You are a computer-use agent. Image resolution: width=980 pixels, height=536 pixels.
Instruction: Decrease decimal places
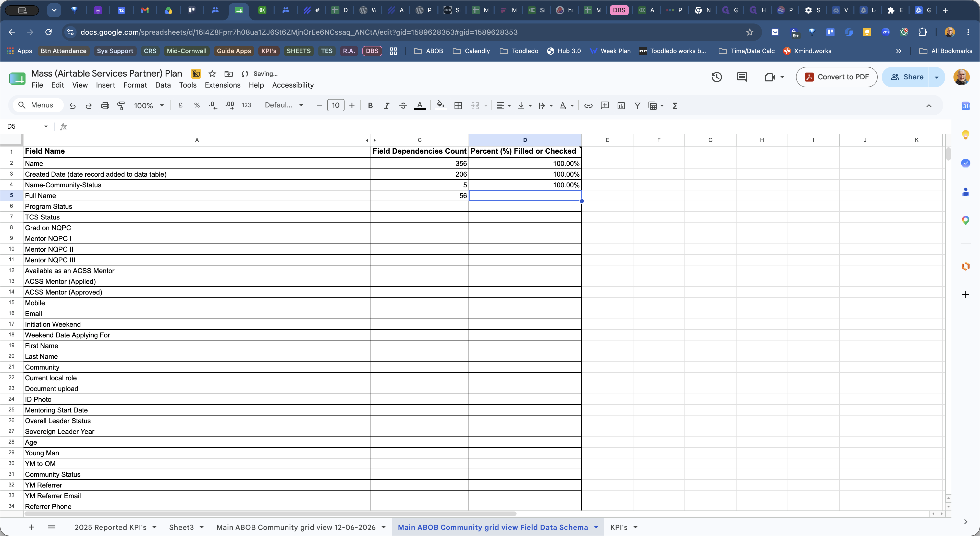[x=213, y=105]
